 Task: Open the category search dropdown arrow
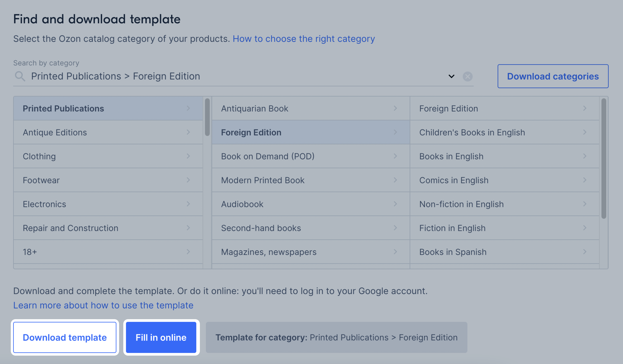(x=451, y=76)
